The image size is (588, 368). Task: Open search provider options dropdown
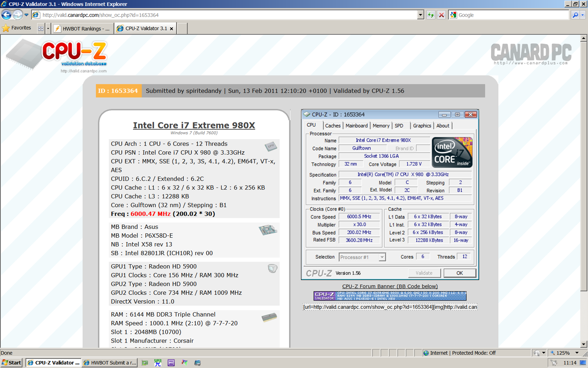click(x=582, y=15)
